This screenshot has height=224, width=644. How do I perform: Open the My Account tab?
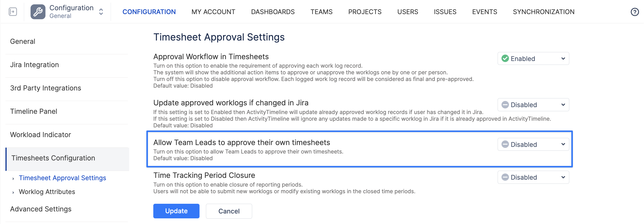213,12
